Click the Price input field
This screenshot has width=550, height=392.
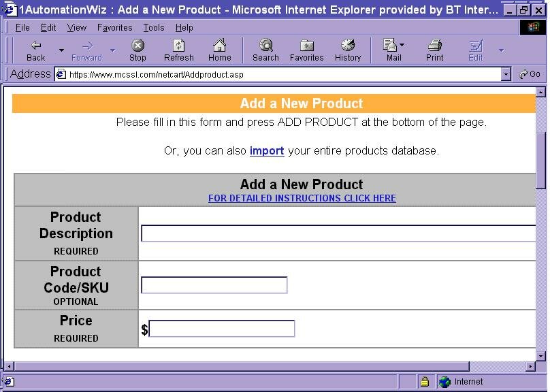(x=221, y=329)
